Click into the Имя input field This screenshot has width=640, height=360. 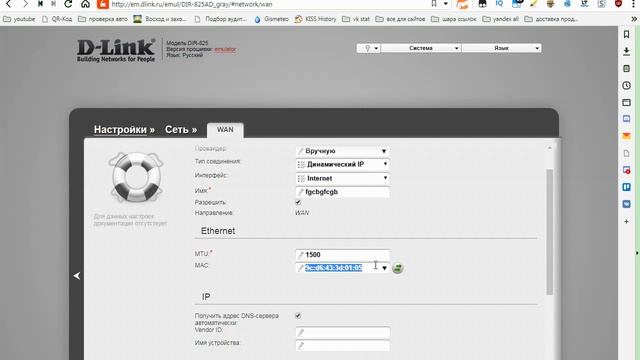(x=342, y=192)
